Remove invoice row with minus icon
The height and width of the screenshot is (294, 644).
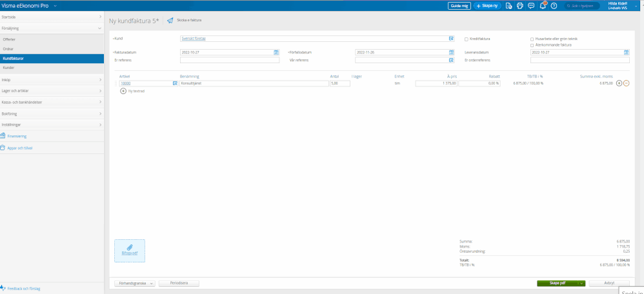click(627, 83)
